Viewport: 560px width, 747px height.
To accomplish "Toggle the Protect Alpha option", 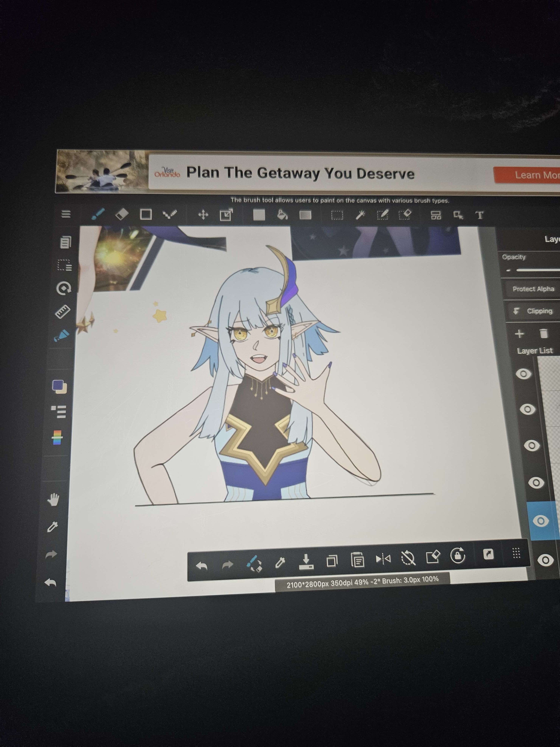I will [x=533, y=289].
